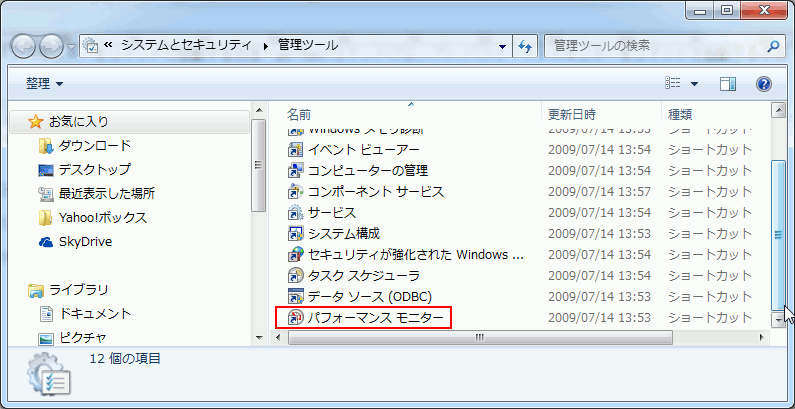
Task: Click the 管理ツールの検索 search box
Action: [655, 46]
